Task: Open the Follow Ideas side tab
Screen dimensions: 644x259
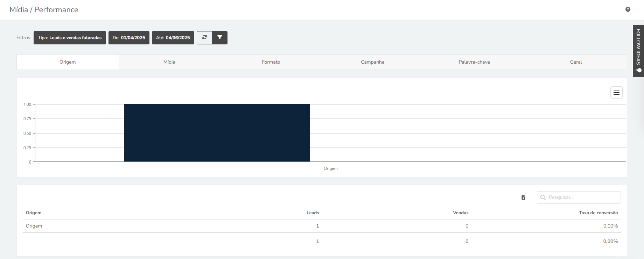Action: tap(638, 51)
